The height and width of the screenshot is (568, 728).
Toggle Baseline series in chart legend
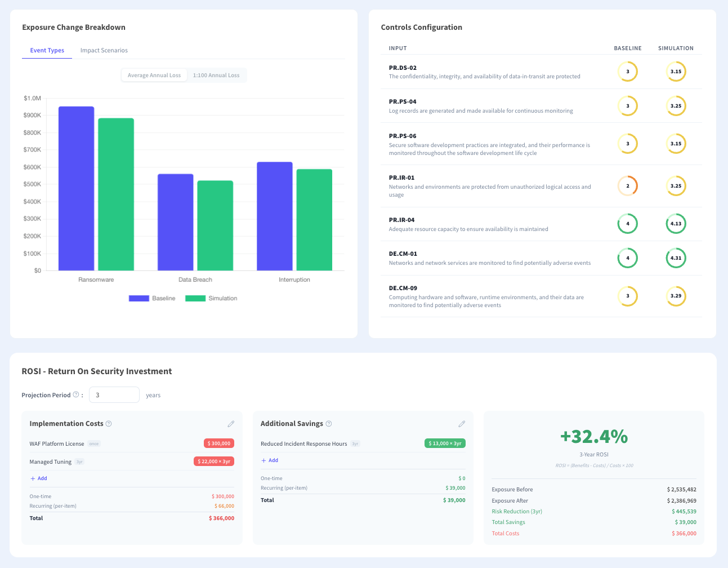(x=152, y=298)
